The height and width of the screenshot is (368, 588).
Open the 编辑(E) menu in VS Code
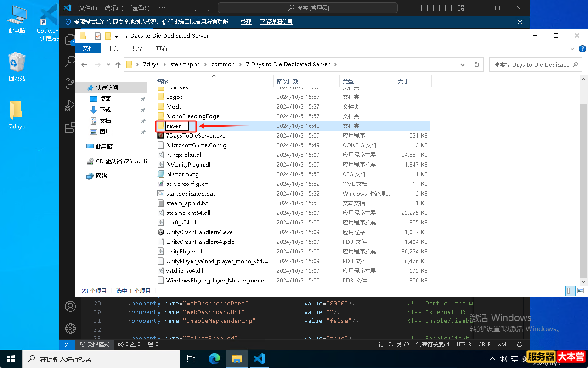(x=114, y=8)
